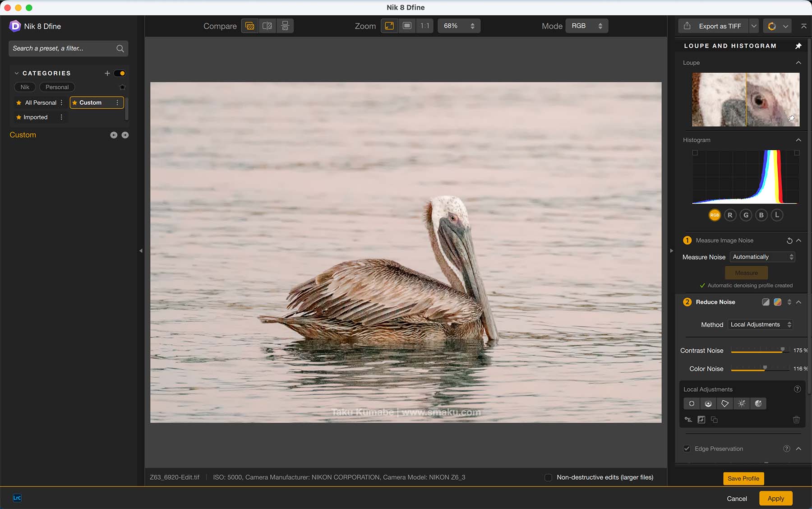The image size is (812, 509).
Task: Toggle the Categories switch off
Action: (x=120, y=73)
